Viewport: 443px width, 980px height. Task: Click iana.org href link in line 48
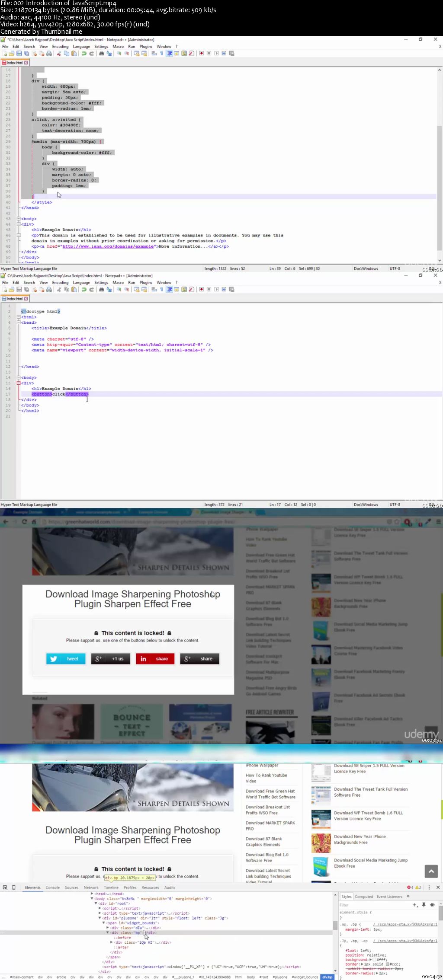108,246
